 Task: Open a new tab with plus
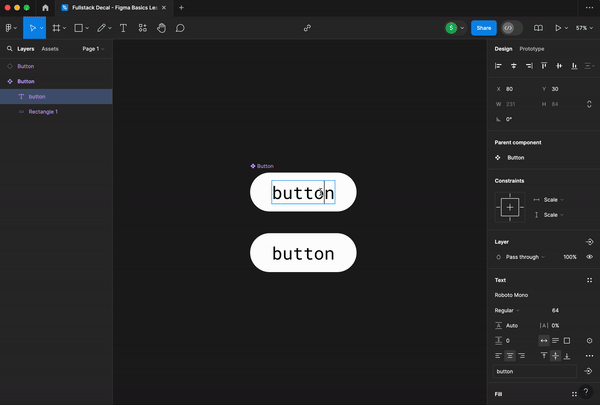click(x=181, y=8)
